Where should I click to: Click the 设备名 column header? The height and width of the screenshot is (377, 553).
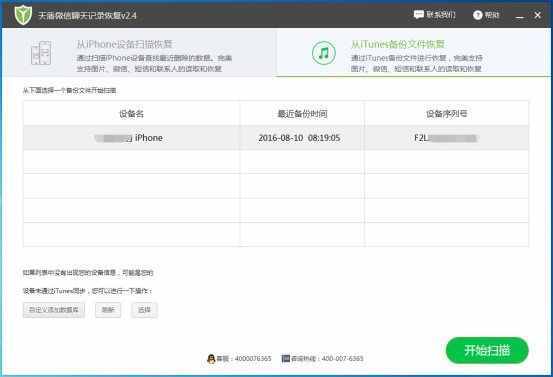pyautogui.click(x=131, y=114)
